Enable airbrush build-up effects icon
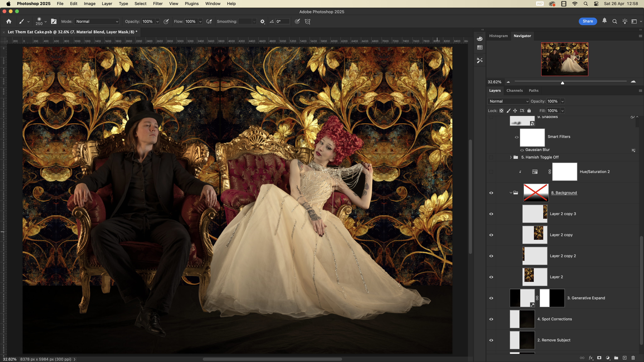Image resolution: width=644 pixels, height=362 pixels. 209,22
